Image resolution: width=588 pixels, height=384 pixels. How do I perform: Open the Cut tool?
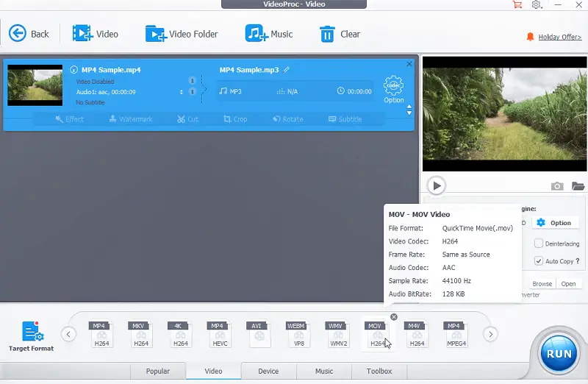click(x=188, y=119)
